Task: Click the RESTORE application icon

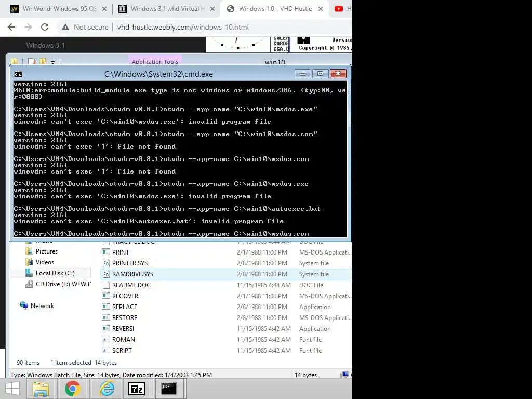Action: click(106, 317)
